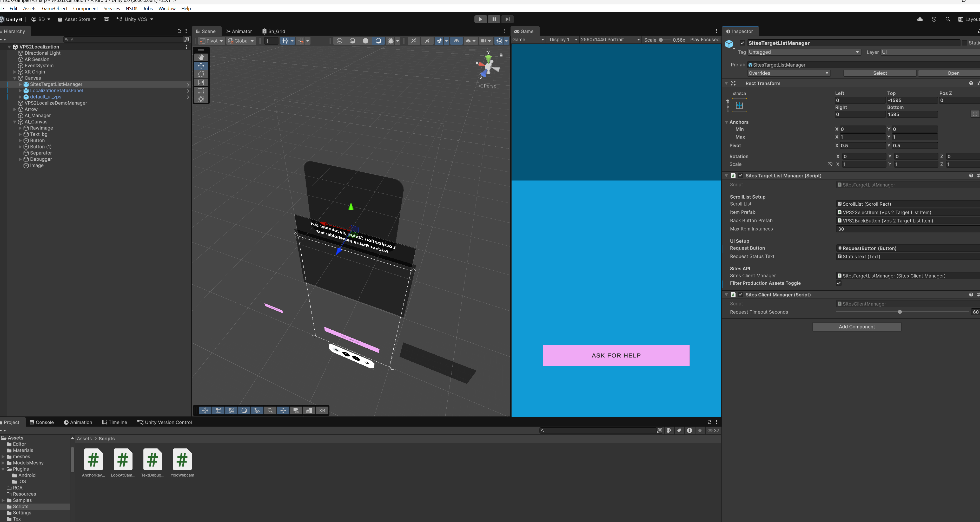This screenshot has height=522, width=980.
Task: Lock the Hierarchy panel
Action: pos(179,31)
